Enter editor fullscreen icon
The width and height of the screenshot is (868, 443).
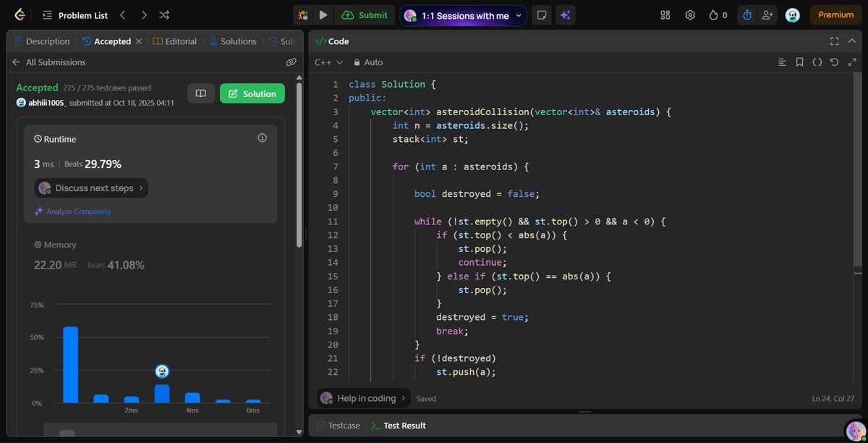click(x=851, y=62)
